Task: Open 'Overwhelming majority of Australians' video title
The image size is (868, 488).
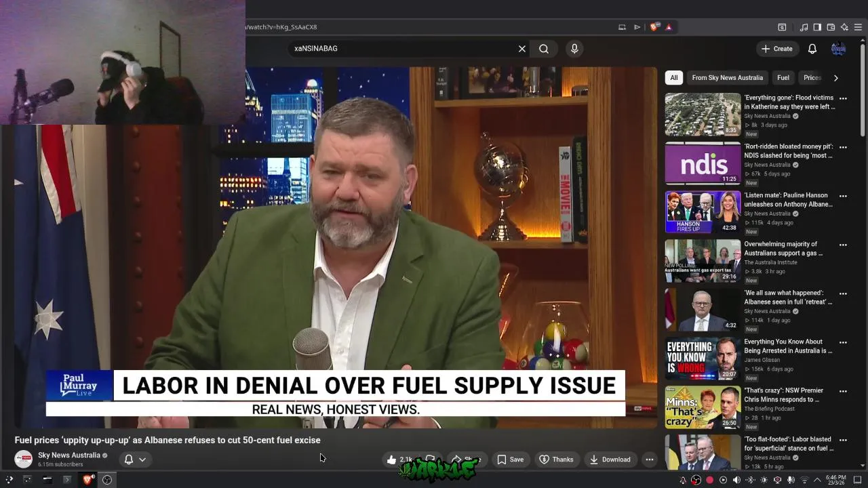Action: [783, 249]
